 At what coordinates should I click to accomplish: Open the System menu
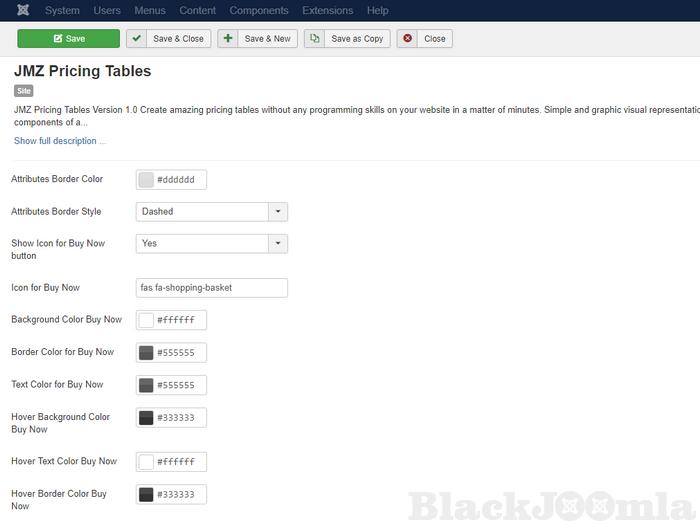(x=62, y=11)
